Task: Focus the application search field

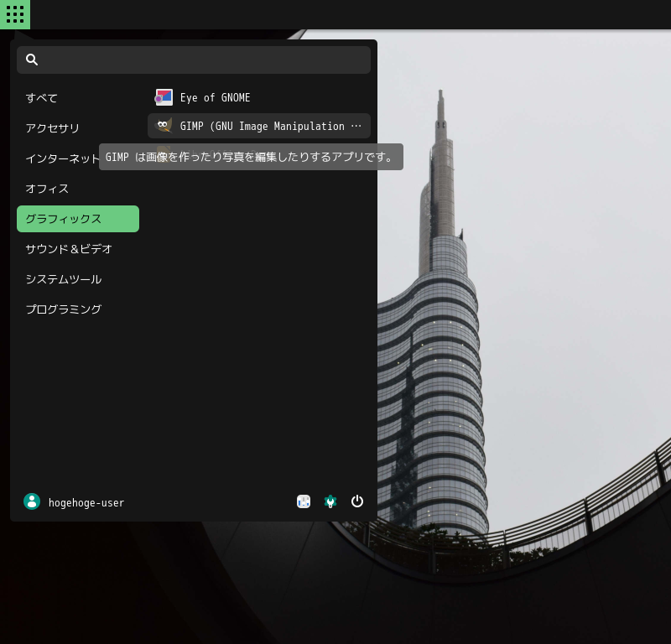Action: click(x=194, y=60)
